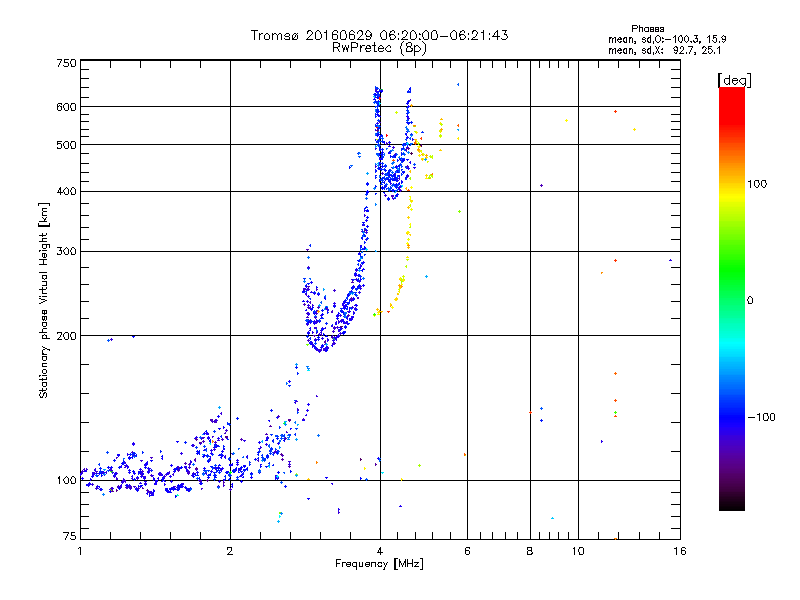Click the 'Frequency [MHz]' axis label
The width and height of the screenshot is (800, 600).
coord(379,564)
